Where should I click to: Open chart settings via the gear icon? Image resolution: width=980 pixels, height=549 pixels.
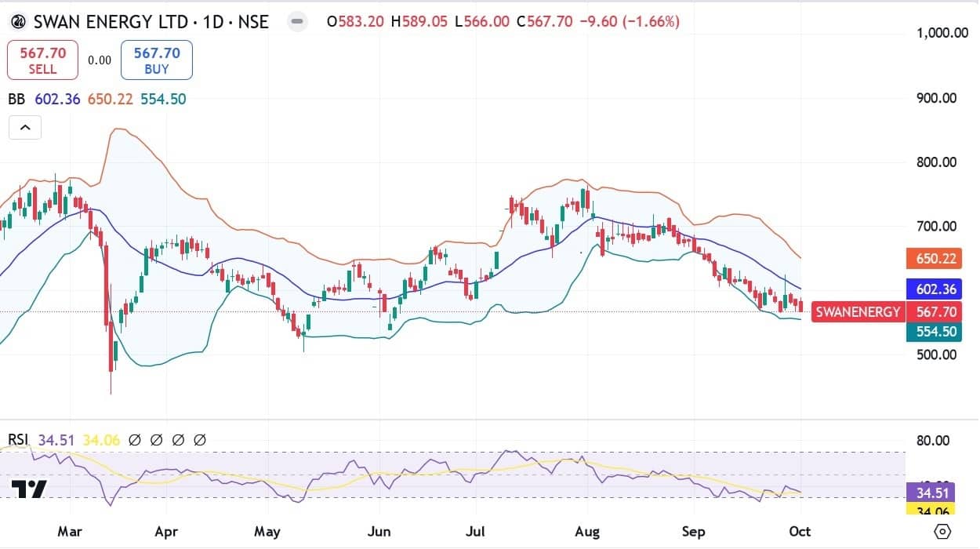coord(943,532)
